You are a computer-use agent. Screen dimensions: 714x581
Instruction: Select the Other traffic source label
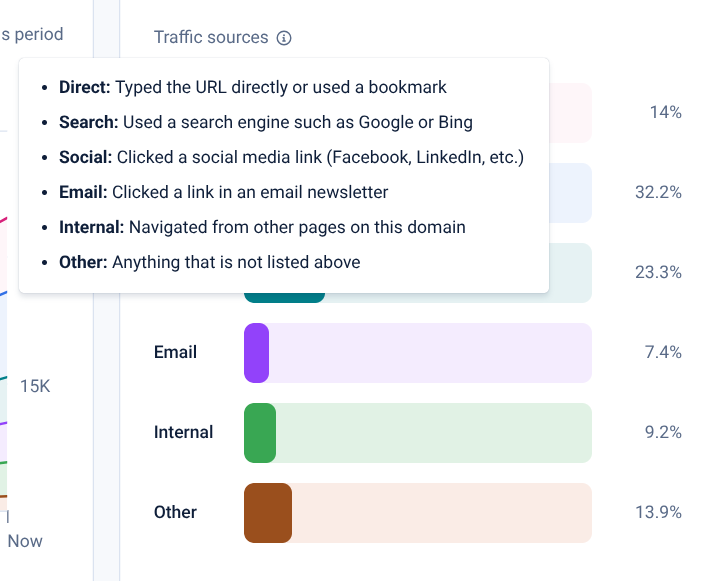(175, 512)
